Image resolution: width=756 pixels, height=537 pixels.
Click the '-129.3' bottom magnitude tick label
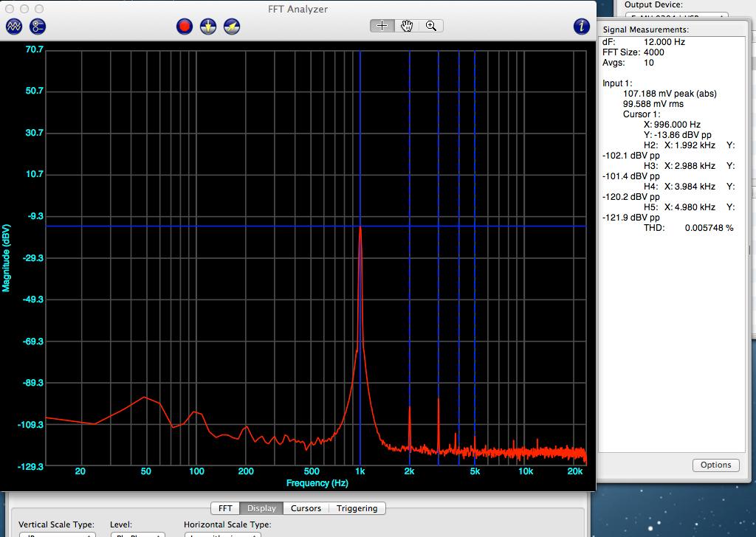(30, 467)
